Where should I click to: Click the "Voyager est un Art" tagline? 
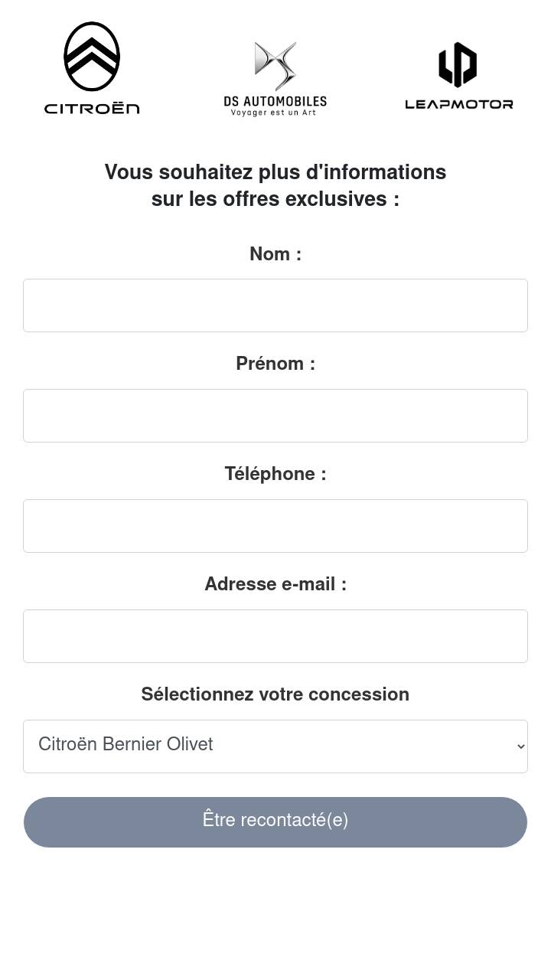[274, 113]
